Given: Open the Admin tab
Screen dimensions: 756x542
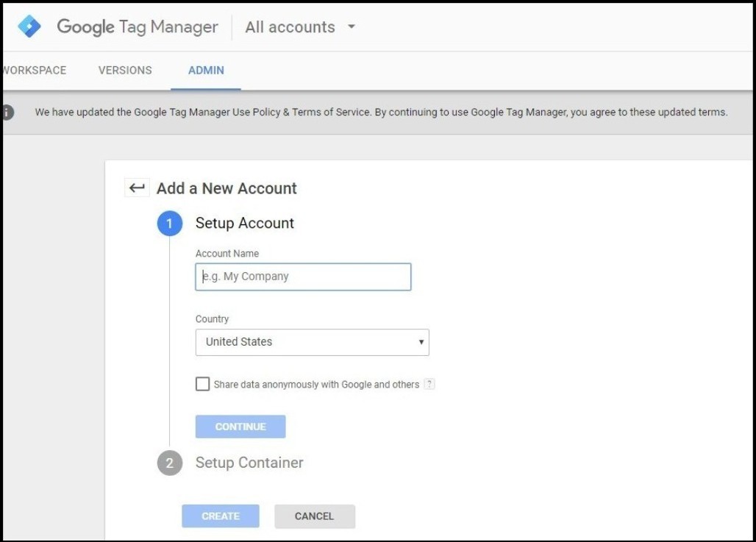Looking at the screenshot, I should point(206,71).
